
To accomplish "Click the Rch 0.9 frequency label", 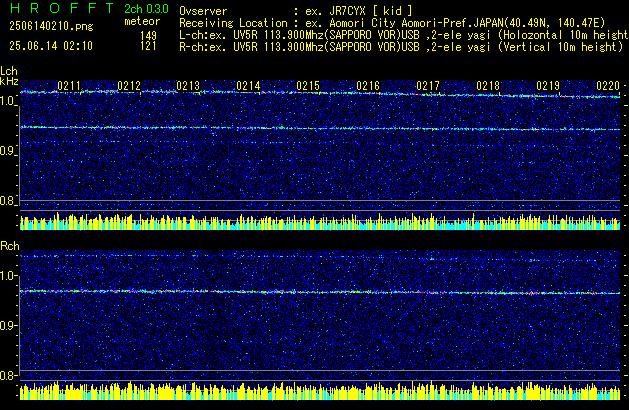I will point(8,325).
